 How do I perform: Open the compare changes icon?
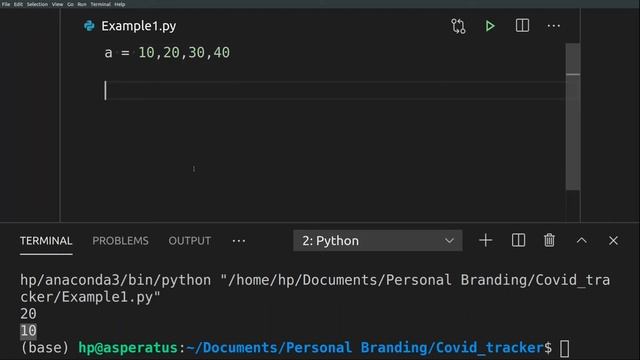[x=458, y=26]
